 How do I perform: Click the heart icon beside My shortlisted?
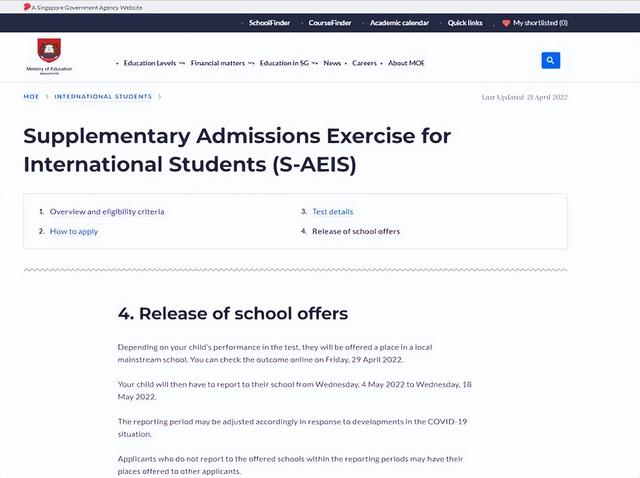coord(506,23)
